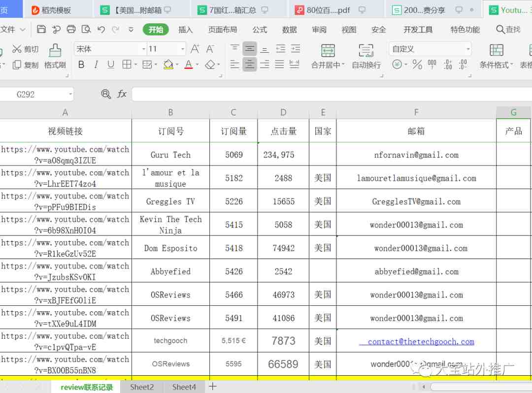The image size is (532, 393).
Task: Open merge and center dropdown arrow
Action: pyautogui.click(x=343, y=65)
